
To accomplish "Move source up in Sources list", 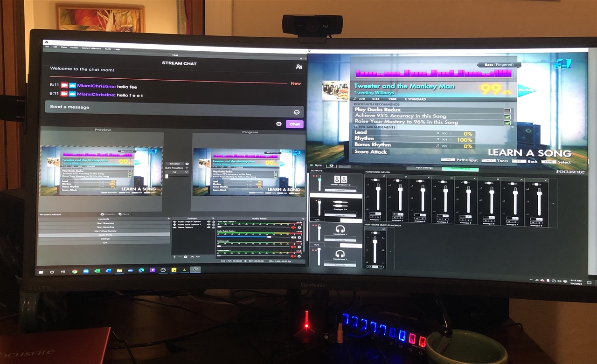I will point(192,257).
